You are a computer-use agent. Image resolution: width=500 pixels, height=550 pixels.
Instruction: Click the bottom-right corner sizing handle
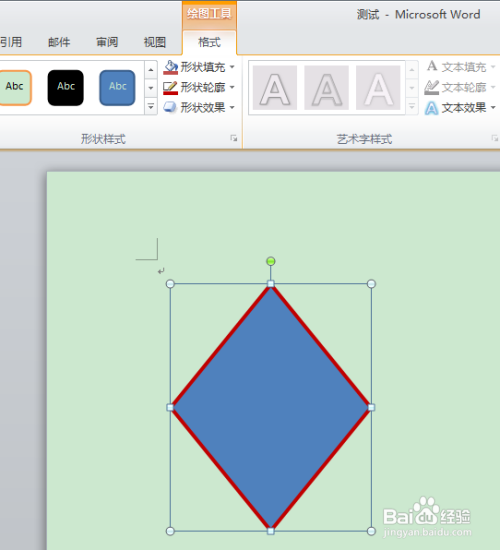pos(371,531)
